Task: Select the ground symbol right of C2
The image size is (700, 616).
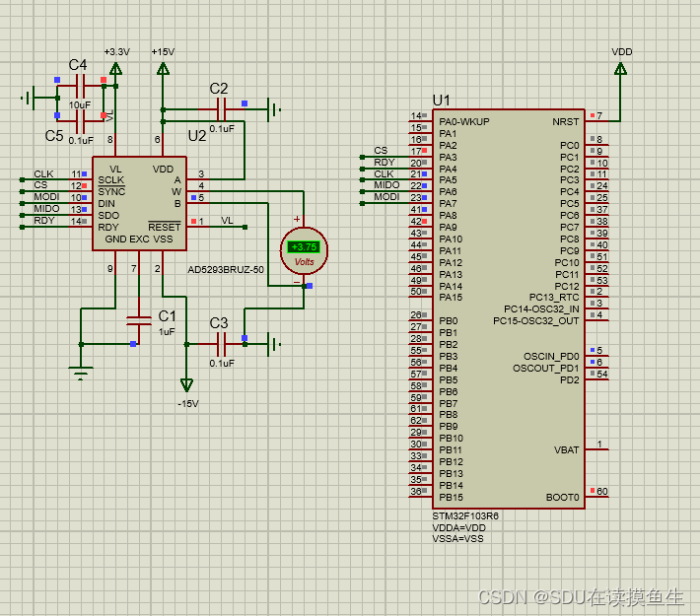Action: tap(274, 109)
